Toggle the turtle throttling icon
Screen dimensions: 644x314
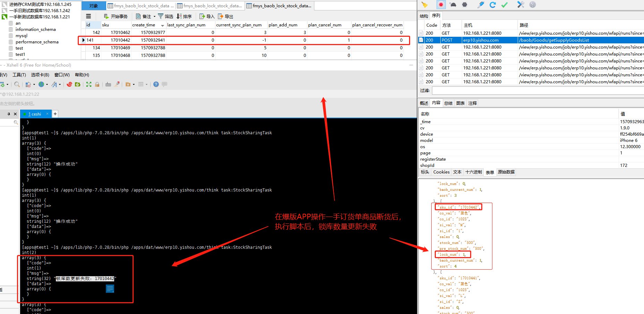point(453,5)
